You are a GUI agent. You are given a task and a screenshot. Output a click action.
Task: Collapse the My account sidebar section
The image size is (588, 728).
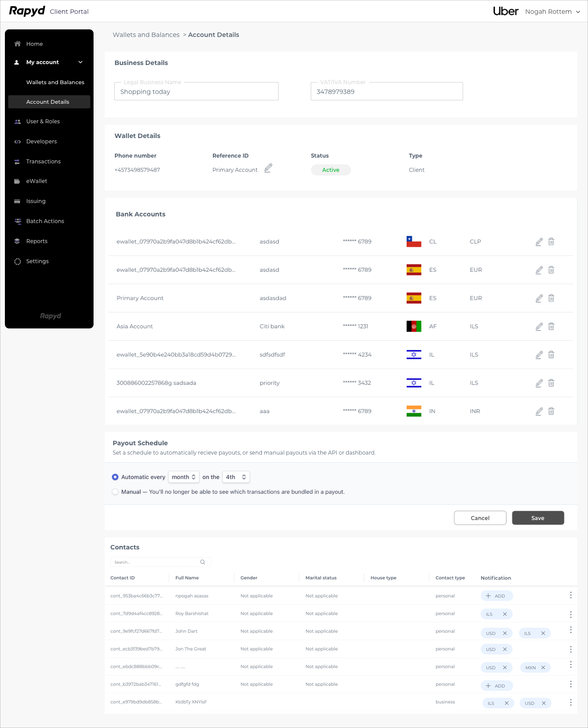click(x=81, y=62)
